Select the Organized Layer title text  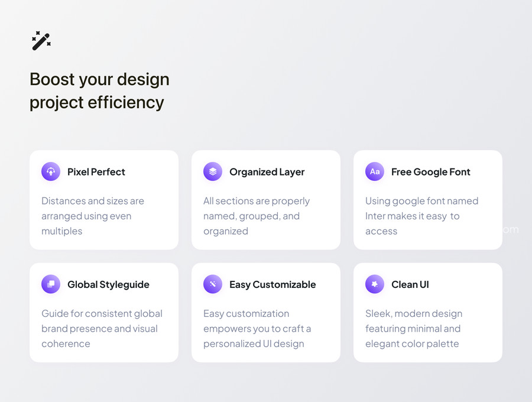[267, 173]
